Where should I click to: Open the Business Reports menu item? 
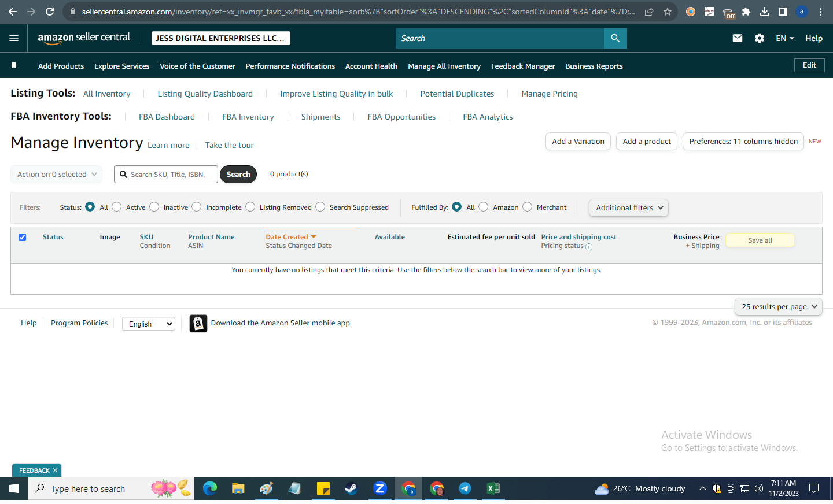pos(594,66)
